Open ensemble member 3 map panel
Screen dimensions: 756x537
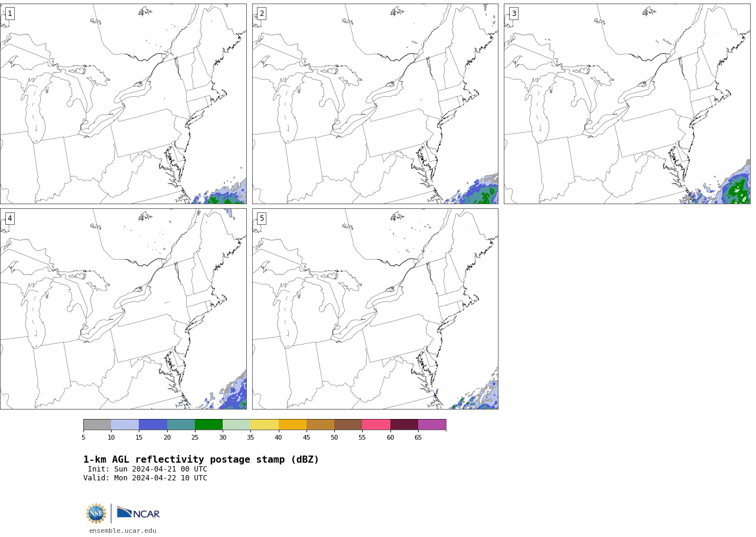(627, 104)
